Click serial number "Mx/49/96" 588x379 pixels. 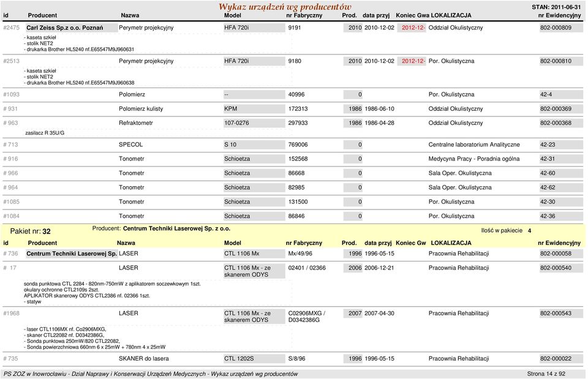point(300,253)
